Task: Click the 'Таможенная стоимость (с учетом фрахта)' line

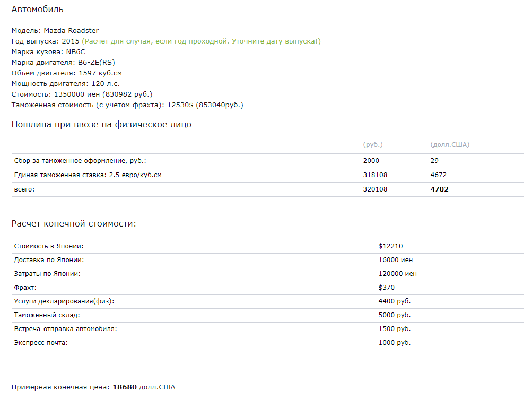Action: [x=127, y=105]
